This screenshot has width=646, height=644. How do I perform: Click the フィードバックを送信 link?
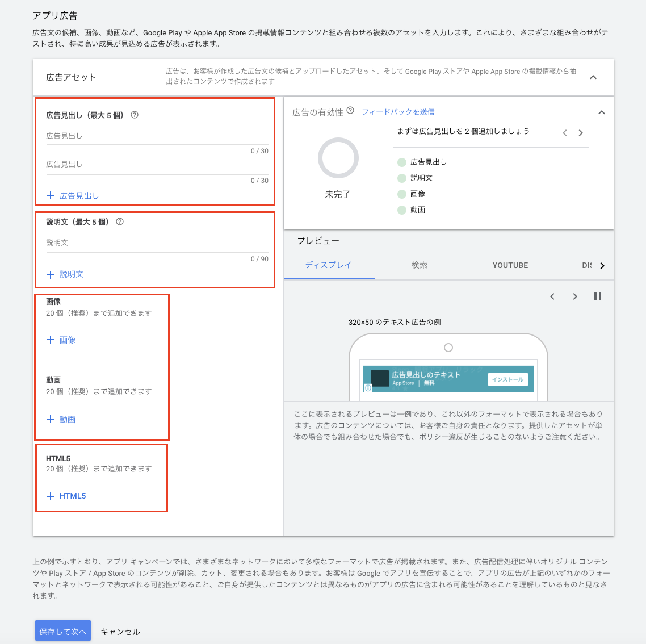tap(398, 112)
